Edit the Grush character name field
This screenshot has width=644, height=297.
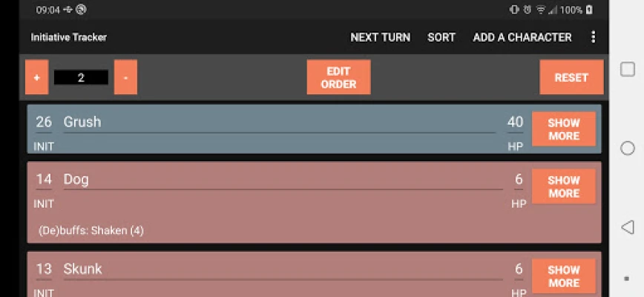tap(278, 123)
